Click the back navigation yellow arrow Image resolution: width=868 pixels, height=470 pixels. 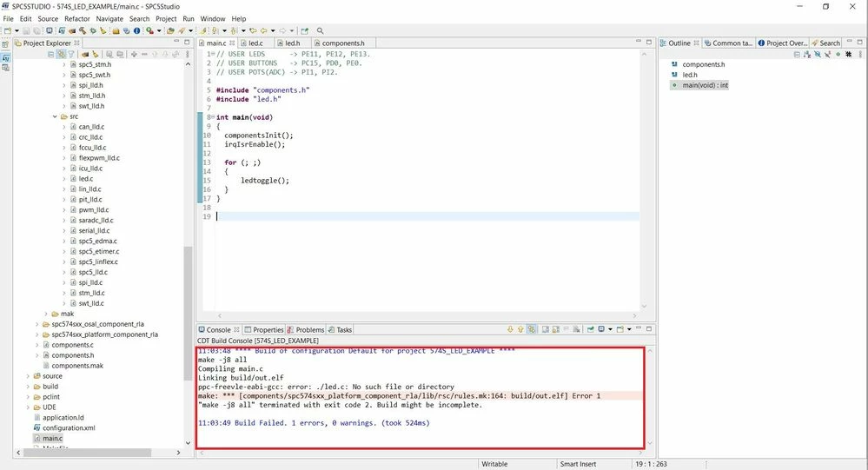tap(263, 30)
